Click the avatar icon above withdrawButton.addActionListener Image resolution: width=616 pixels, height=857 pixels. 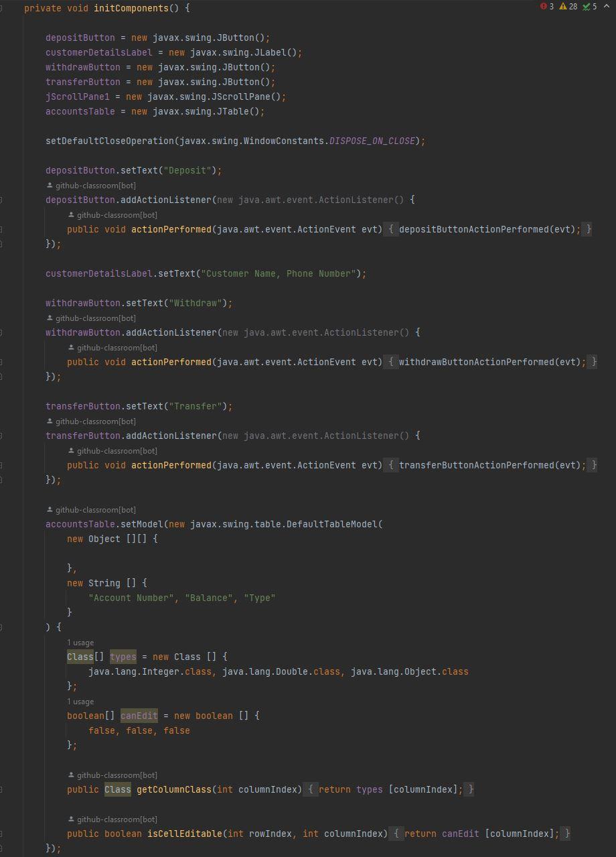click(x=50, y=318)
